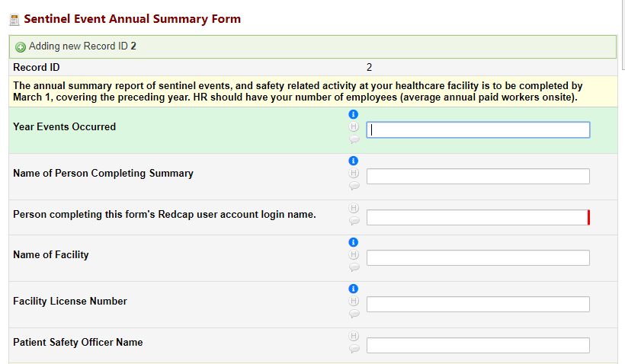View history of Name of Facility field
Viewport: 625px width, 364px height.
(x=354, y=254)
